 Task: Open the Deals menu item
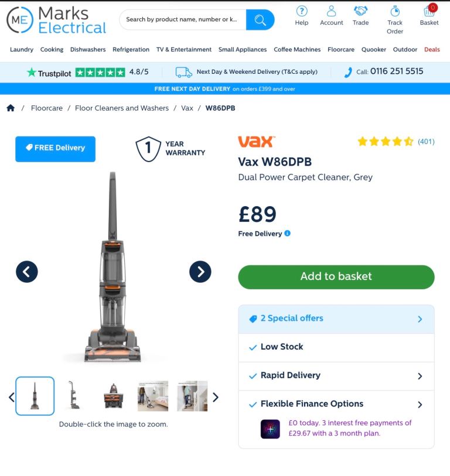(432, 50)
